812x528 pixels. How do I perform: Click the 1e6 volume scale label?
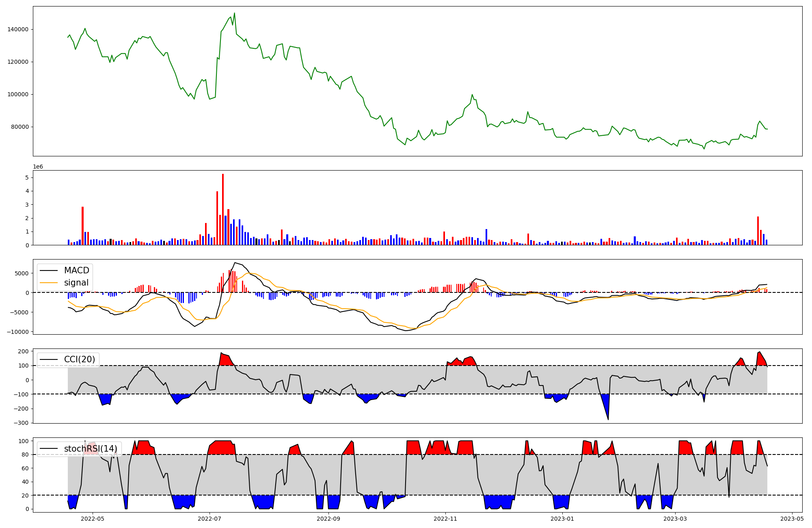38,167
